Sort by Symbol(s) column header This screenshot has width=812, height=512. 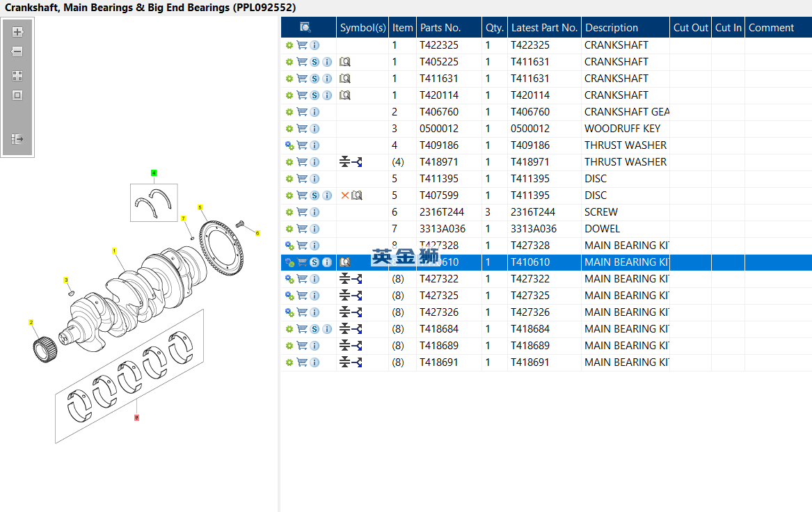363,27
